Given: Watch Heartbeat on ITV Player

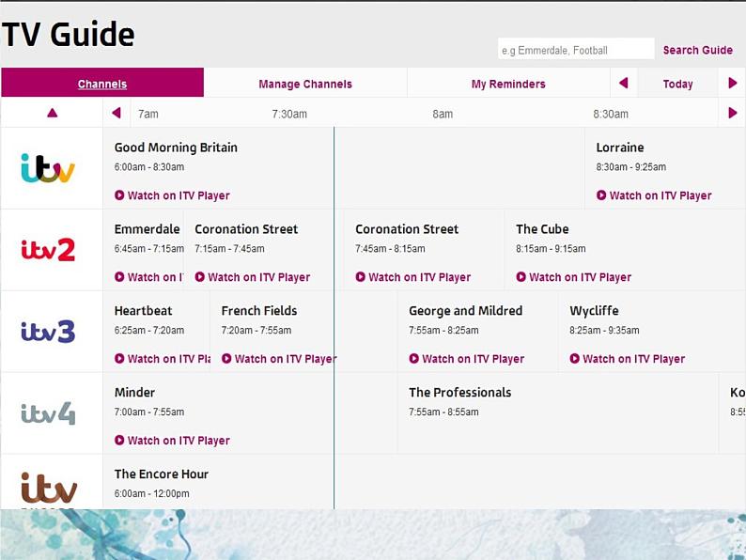Looking at the screenshot, I should click(163, 359).
